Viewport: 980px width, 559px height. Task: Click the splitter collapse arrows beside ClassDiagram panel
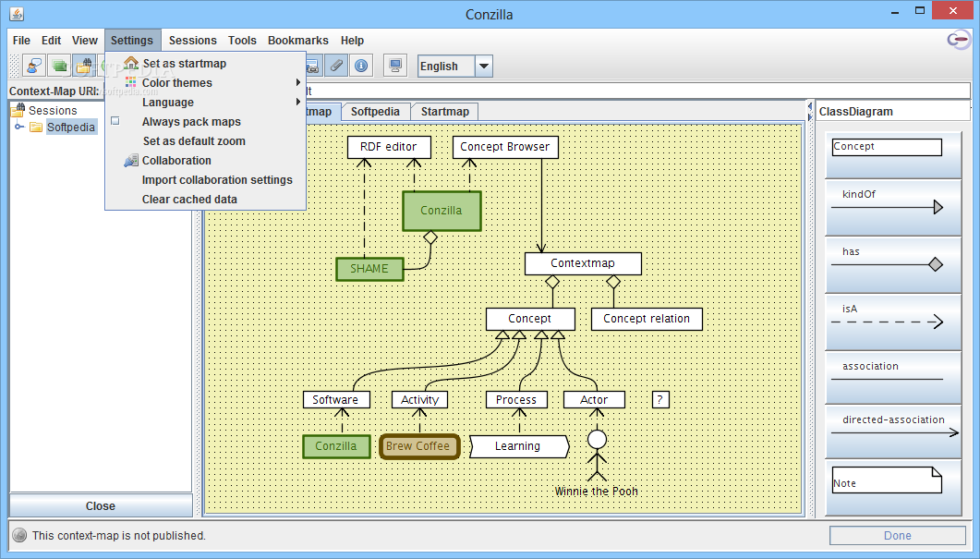point(810,111)
